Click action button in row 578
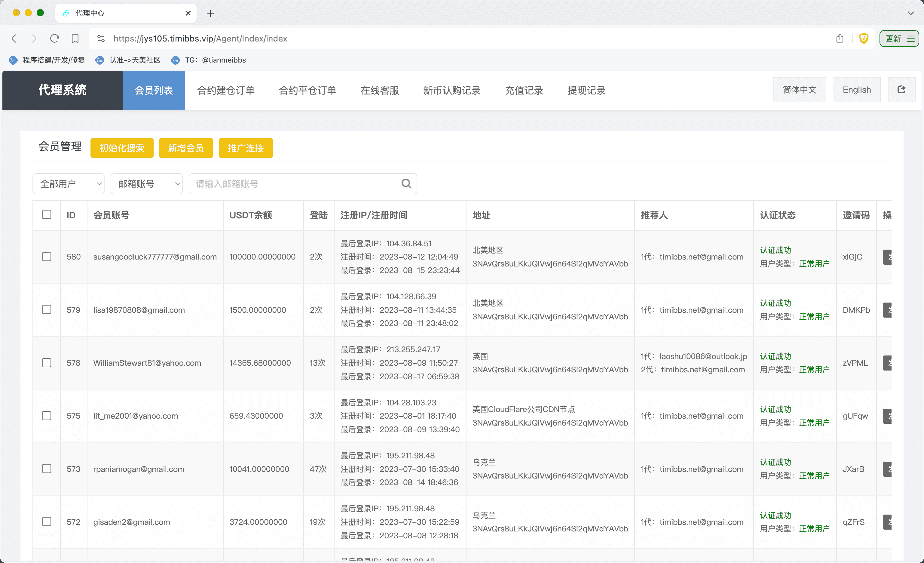 [887, 363]
